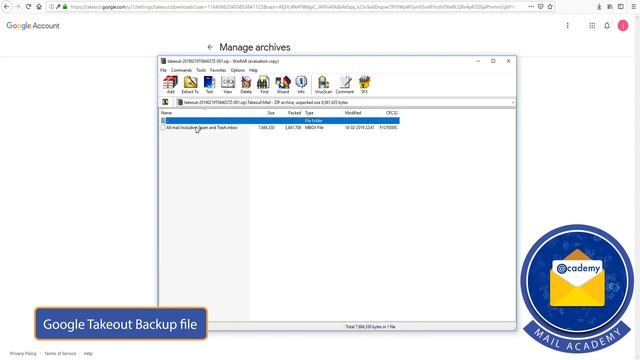Click the View file icon
Image resolution: width=640 pixels, height=360 pixels.
[228, 84]
